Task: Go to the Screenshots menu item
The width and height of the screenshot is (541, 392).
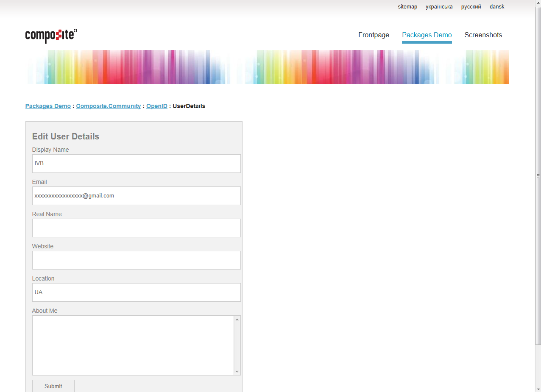Action: [x=483, y=35]
